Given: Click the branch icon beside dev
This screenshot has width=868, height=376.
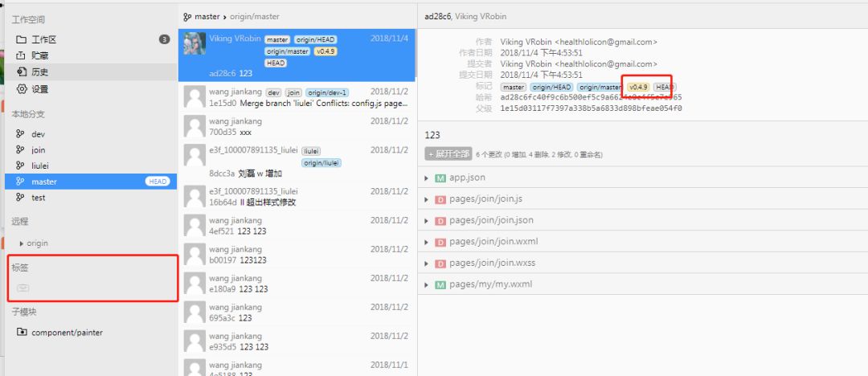Looking at the screenshot, I should point(20,134).
